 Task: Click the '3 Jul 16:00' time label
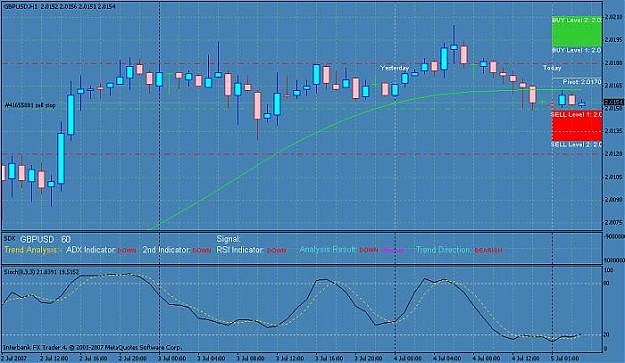329,358
